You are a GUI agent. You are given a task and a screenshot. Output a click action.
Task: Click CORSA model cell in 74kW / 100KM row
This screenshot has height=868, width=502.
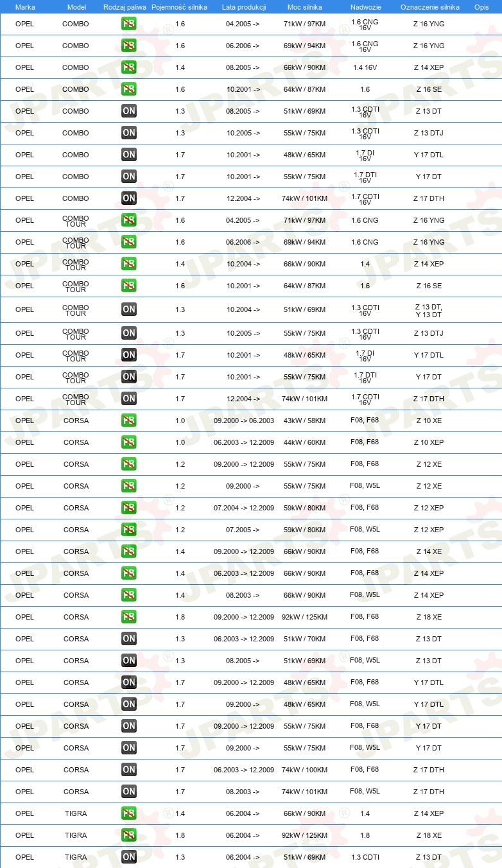(x=76, y=770)
